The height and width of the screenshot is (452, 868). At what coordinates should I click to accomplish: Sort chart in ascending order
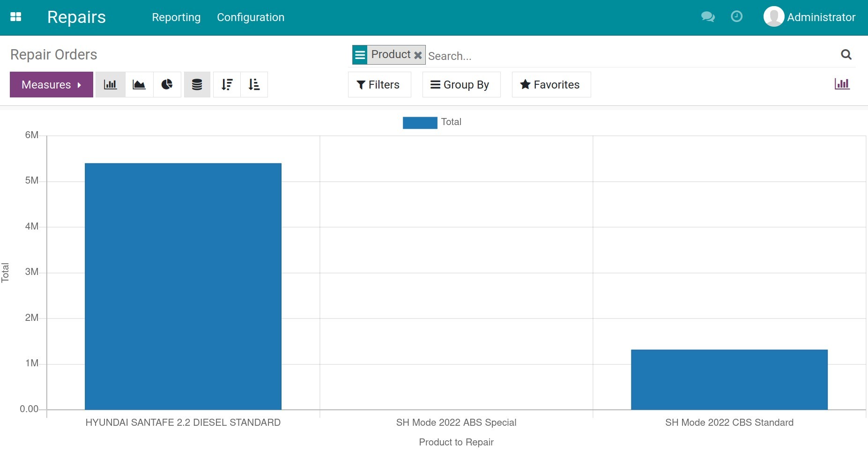point(254,85)
